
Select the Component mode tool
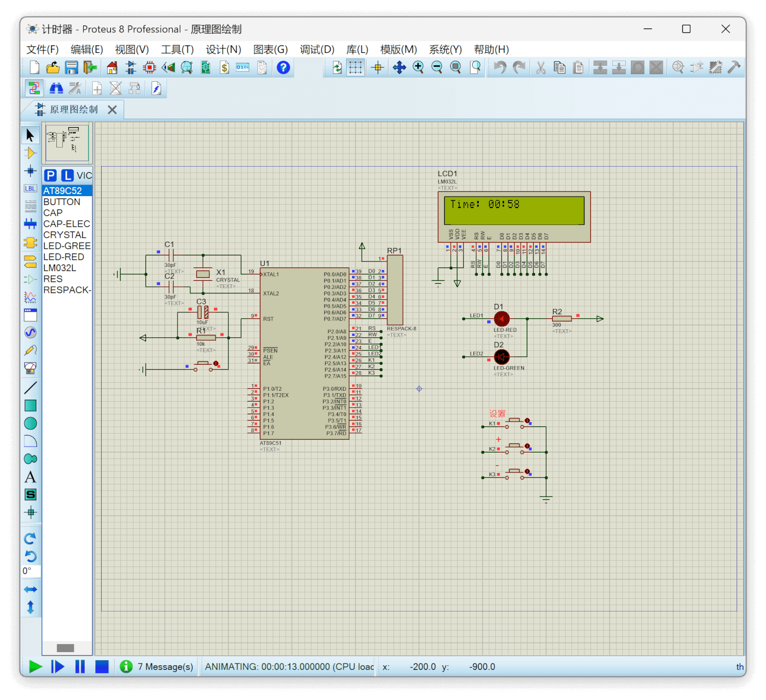coord(30,153)
